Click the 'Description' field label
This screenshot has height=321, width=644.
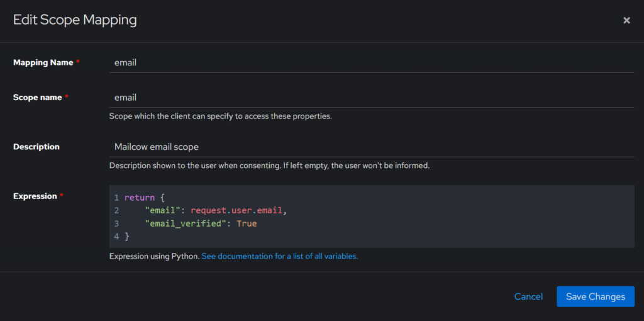[x=36, y=147]
